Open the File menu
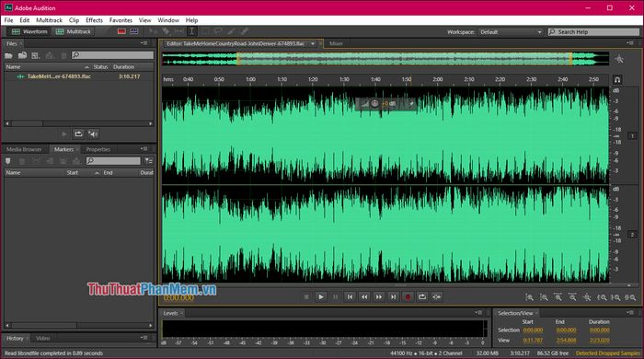 click(x=8, y=20)
